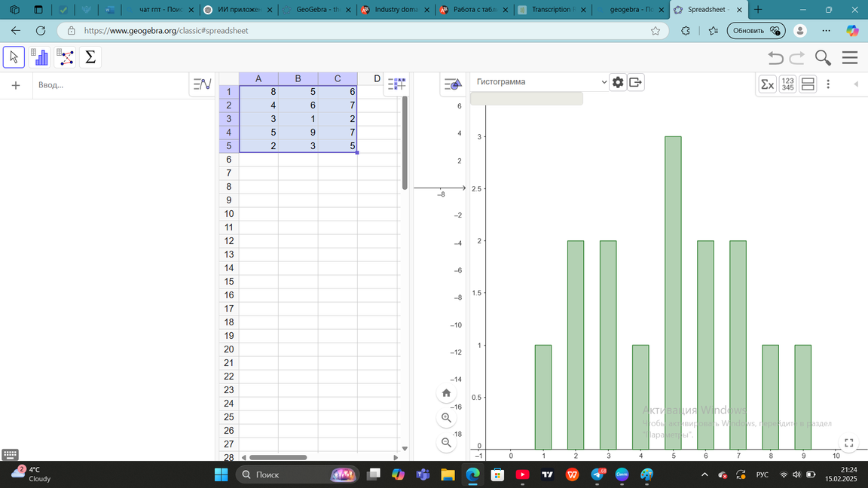Open histogram settings gear
This screenshot has width=868, height=488.
click(618, 82)
